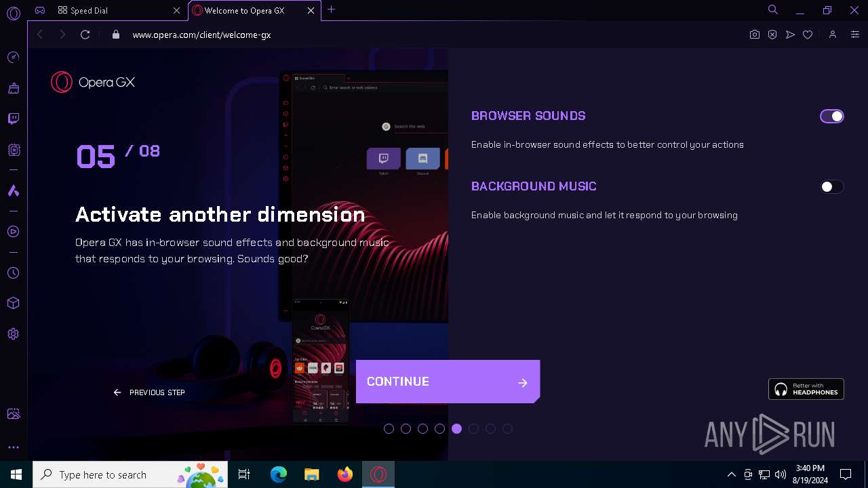Image resolution: width=868 pixels, height=488 pixels.
Task: Click the Better with Headphones badge
Action: [x=806, y=389]
